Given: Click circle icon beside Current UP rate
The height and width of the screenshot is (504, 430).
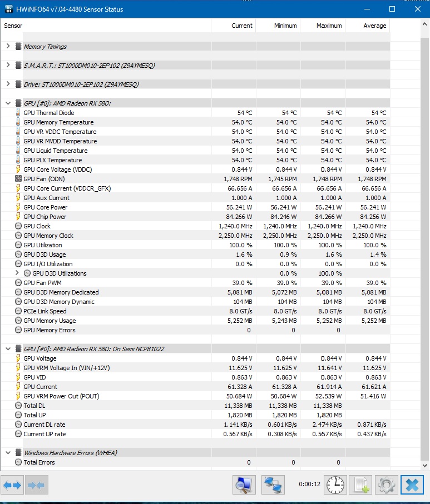Looking at the screenshot, I should pyautogui.click(x=18, y=434).
